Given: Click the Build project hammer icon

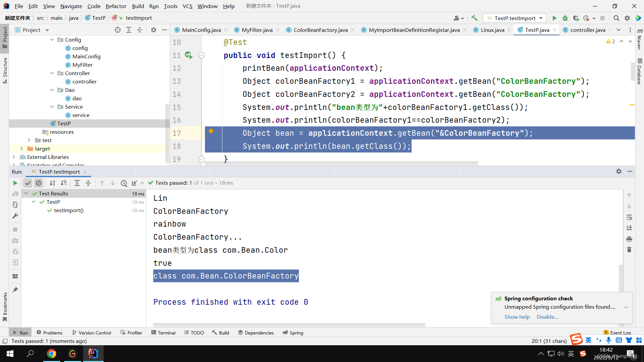Looking at the screenshot, I should click(x=474, y=18).
